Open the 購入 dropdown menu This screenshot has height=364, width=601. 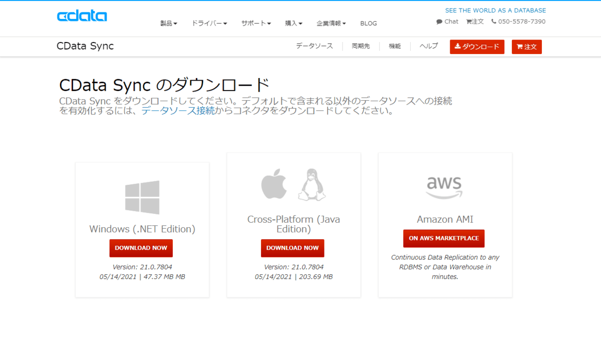click(293, 24)
